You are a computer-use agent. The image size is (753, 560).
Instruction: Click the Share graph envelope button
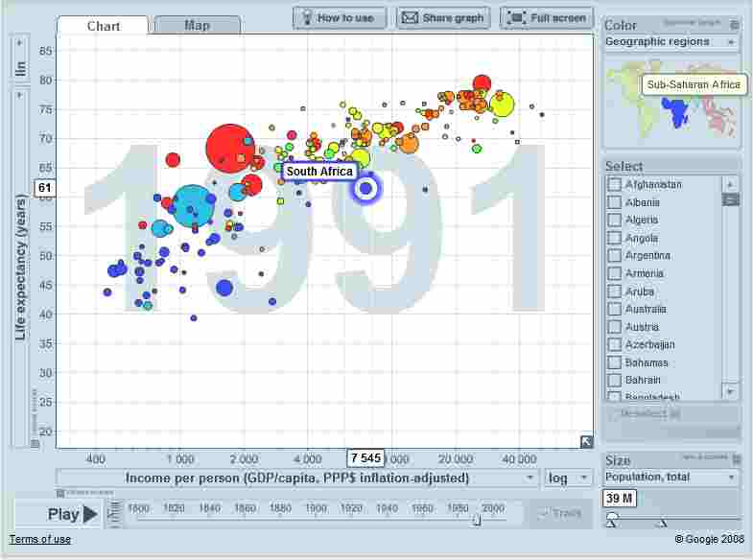tap(443, 17)
